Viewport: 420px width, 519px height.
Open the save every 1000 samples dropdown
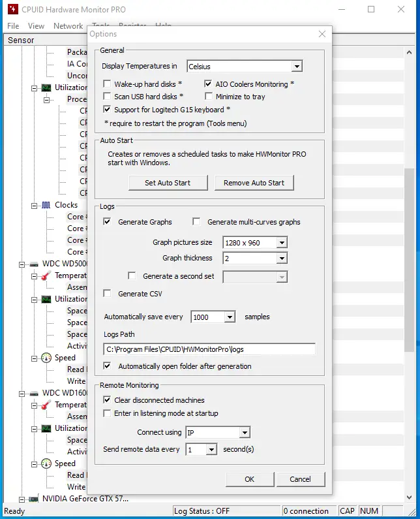click(x=230, y=317)
